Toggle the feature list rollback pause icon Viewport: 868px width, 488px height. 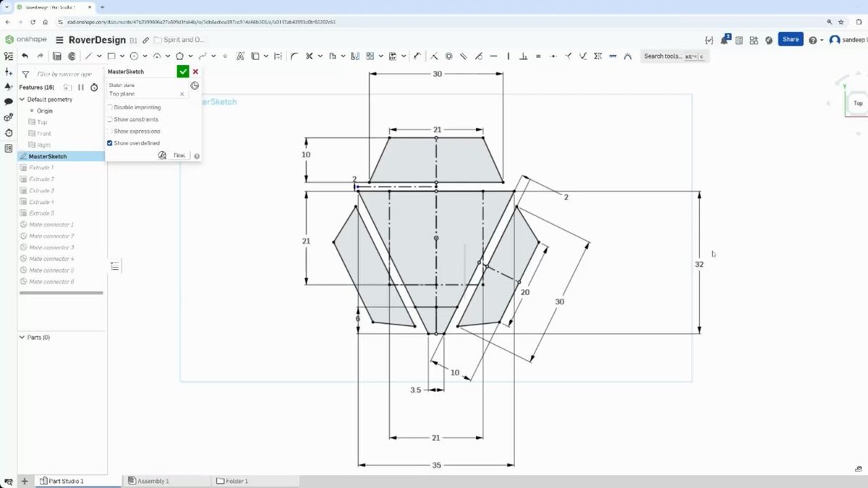81,87
